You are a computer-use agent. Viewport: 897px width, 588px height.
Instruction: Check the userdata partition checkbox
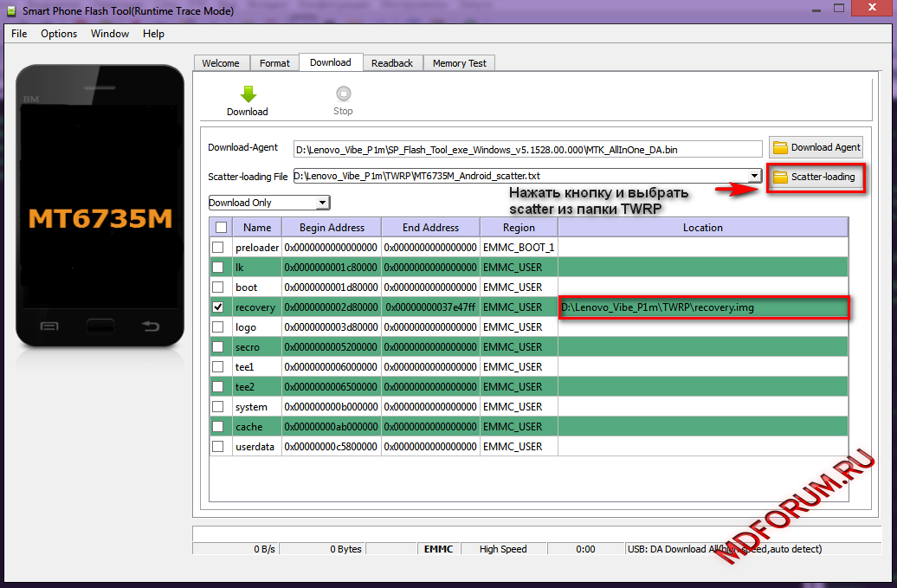218,446
